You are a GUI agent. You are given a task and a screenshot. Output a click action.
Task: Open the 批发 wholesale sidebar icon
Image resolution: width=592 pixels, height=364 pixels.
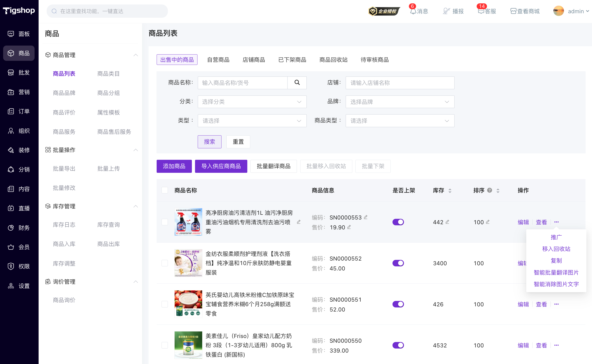tap(11, 72)
